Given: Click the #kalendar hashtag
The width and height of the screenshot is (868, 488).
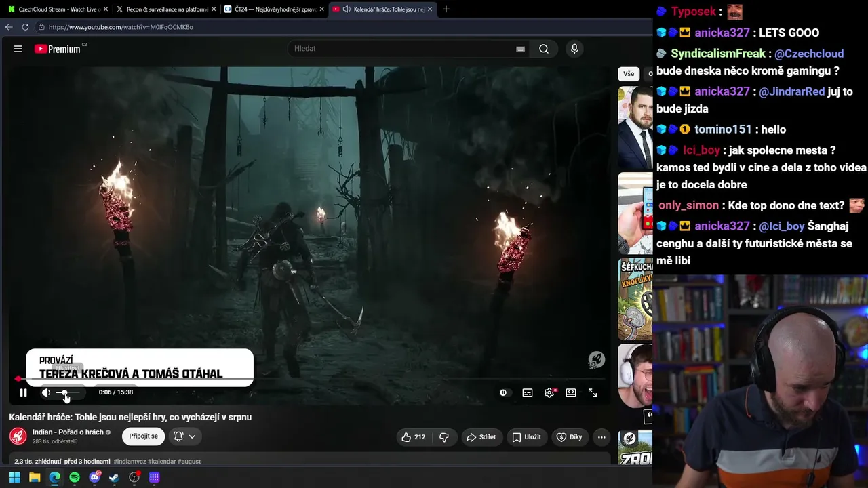Looking at the screenshot, I should 162,462.
